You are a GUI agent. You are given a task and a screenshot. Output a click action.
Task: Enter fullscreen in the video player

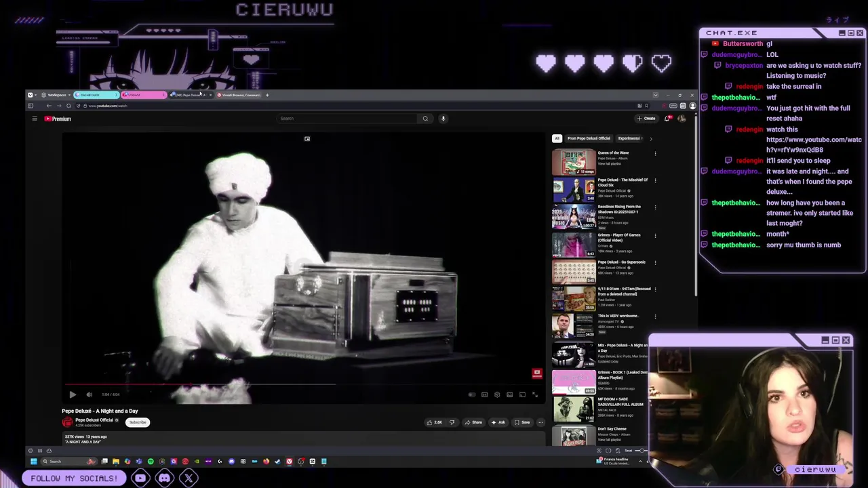click(x=534, y=394)
